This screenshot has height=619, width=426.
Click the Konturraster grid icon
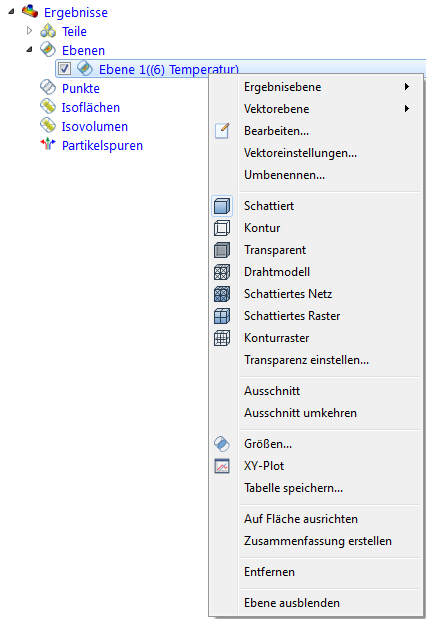pos(222,338)
